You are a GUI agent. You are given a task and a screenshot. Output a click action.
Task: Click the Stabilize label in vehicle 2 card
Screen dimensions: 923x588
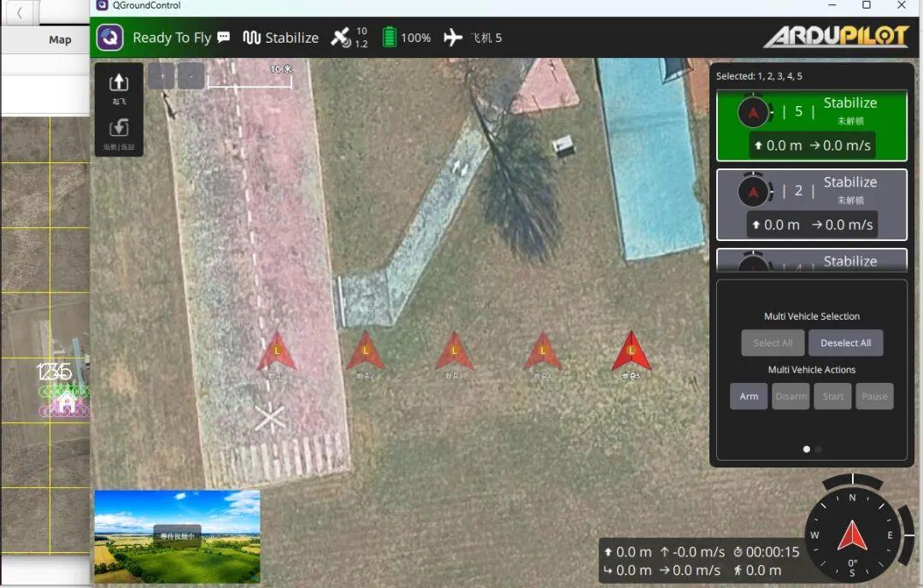[850, 182]
